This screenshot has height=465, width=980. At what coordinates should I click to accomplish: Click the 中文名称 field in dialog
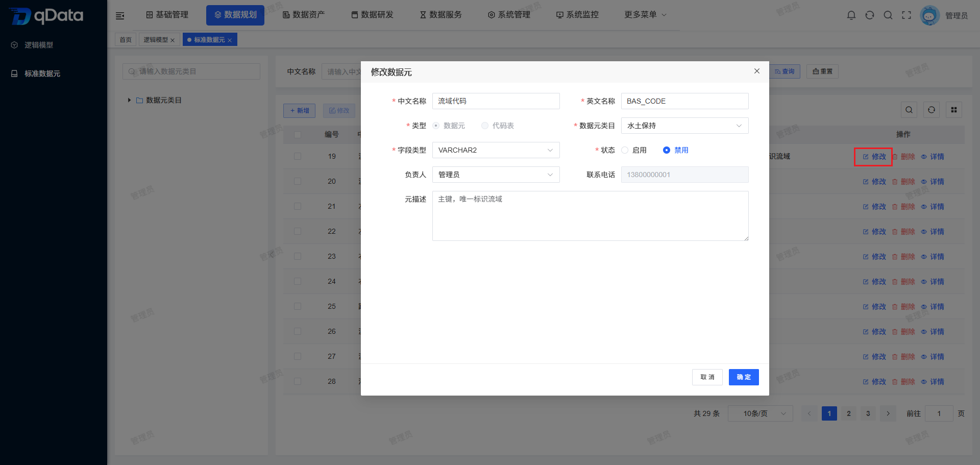(x=496, y=101)
